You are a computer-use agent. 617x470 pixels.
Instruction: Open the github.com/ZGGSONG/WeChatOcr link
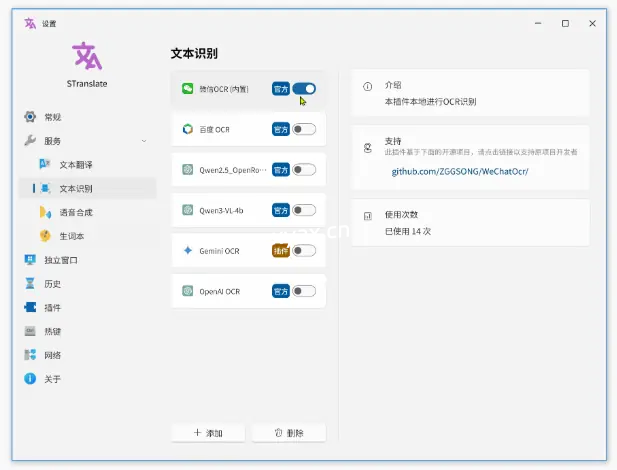click(x=459, y=172)
